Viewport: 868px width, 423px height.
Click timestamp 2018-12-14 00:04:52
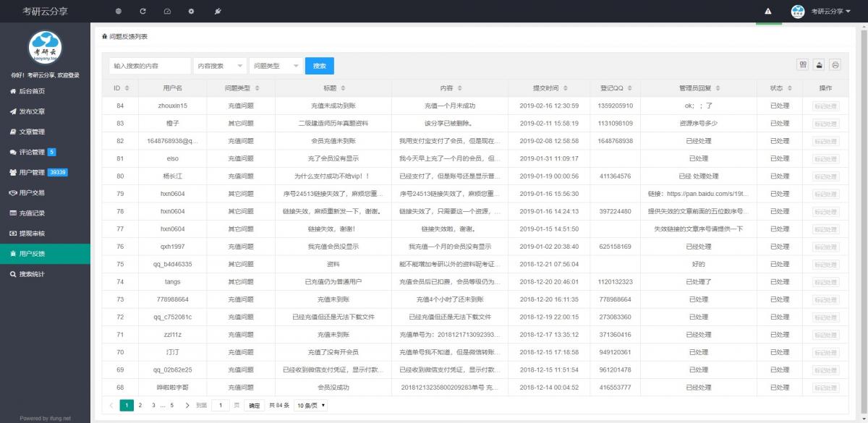[x=549, y=388]
